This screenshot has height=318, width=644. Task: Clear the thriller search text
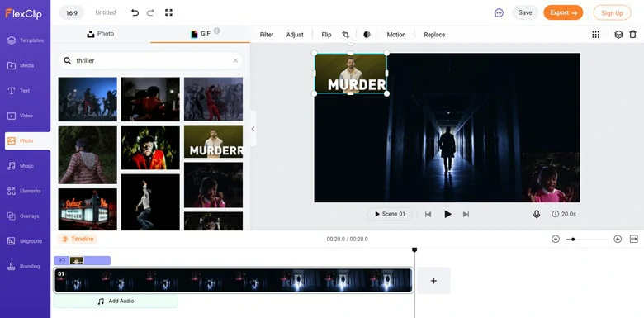click(235, 60)
